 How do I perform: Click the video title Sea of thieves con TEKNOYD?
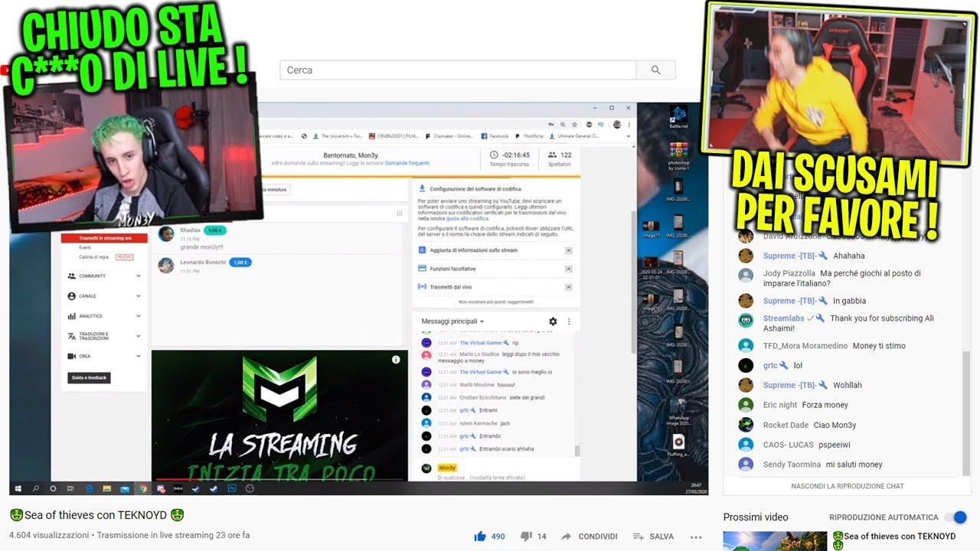coord(96,515)
